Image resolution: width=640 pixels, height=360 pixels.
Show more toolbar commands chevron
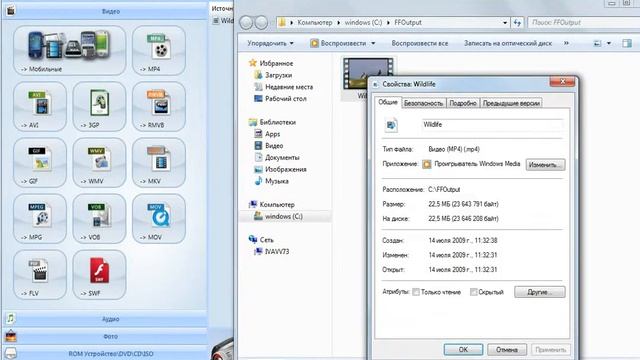[x=567, y=43]
